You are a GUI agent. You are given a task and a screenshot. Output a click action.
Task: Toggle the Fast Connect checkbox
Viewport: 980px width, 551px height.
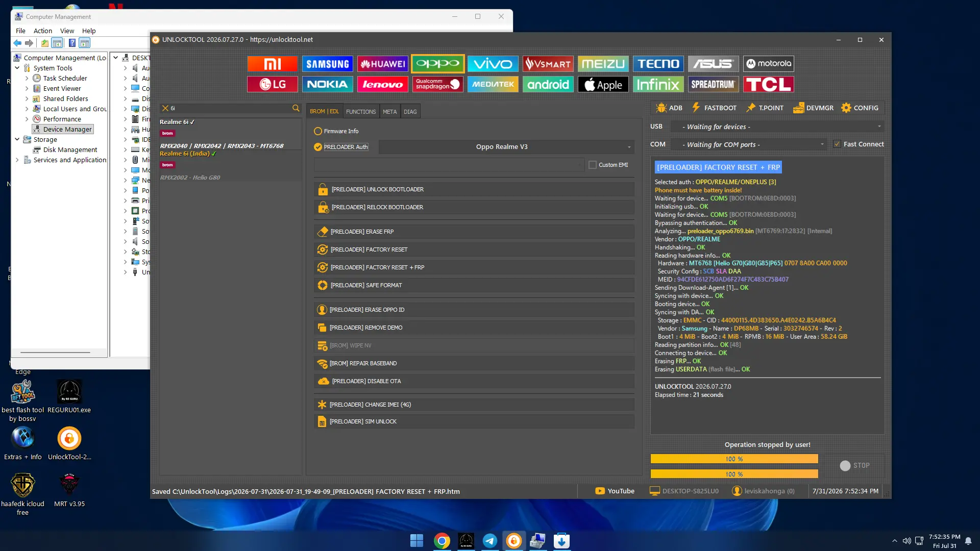(837, 144)
